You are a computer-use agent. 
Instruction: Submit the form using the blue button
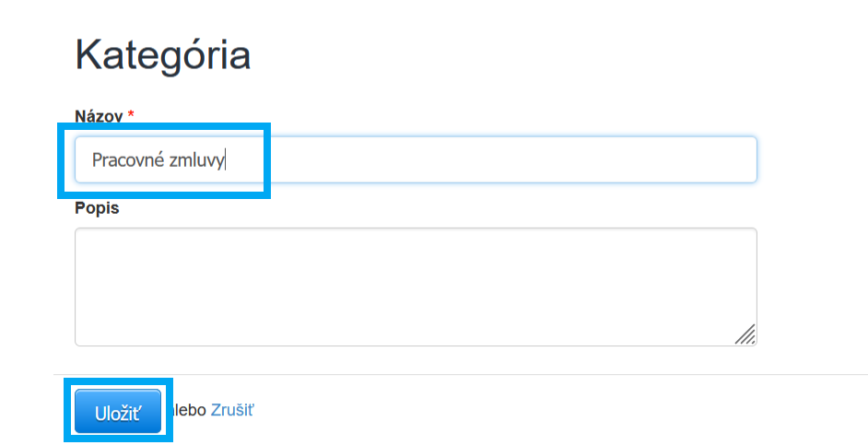coord(117,413)
